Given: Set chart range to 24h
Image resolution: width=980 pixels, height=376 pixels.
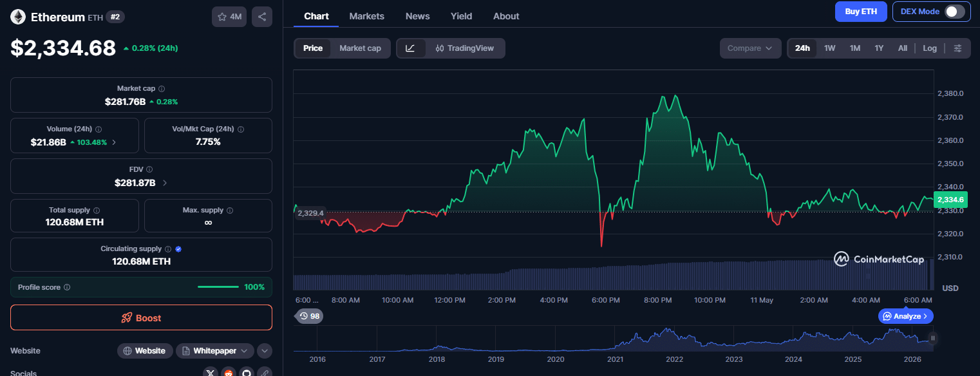Looking at the screenshot, I should (802, 48).
